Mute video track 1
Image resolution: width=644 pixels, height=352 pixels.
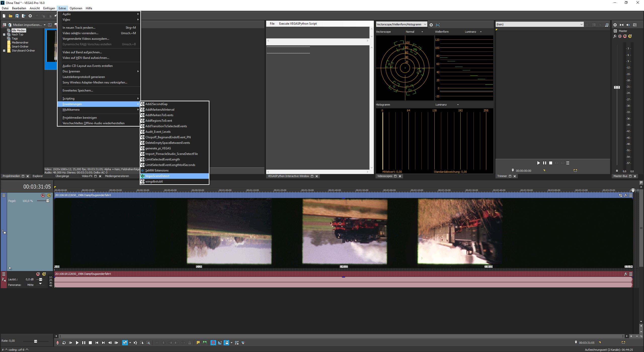click(43, 195)
